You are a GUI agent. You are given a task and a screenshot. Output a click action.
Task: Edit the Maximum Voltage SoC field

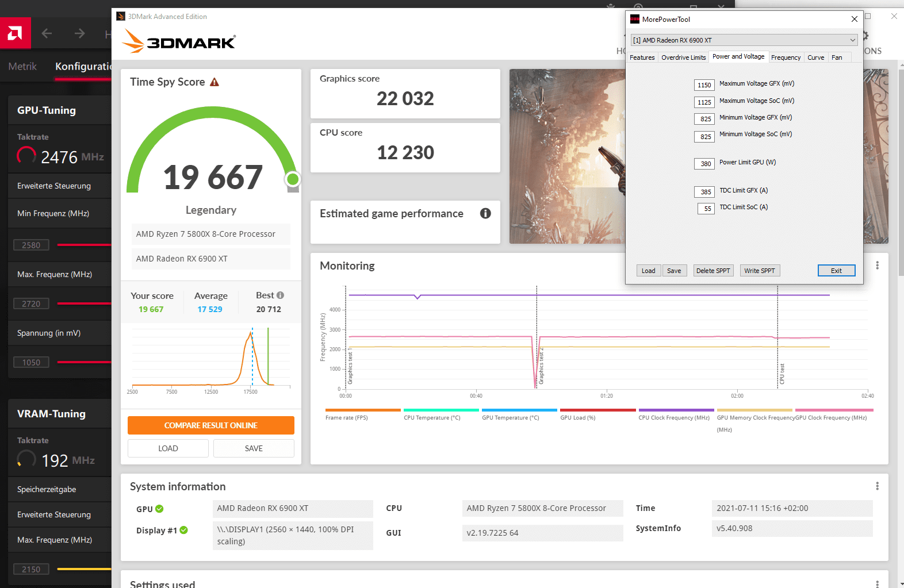click(x=704, y=102)
